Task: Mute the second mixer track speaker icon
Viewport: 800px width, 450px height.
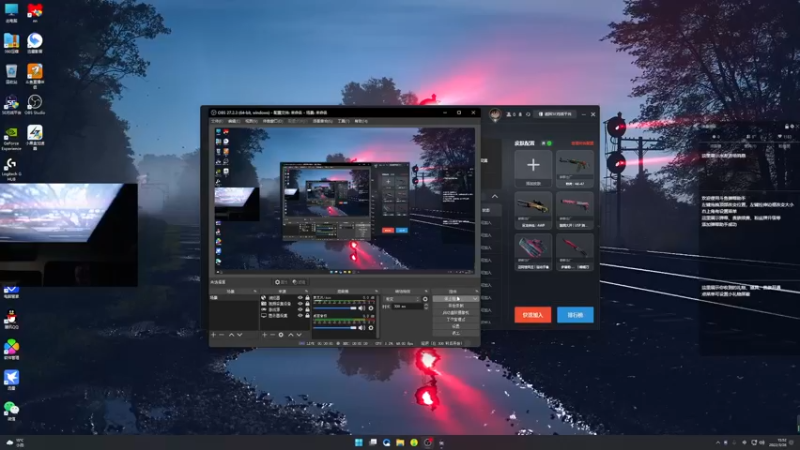Action: pyautogui.click(x=362, y=328)
